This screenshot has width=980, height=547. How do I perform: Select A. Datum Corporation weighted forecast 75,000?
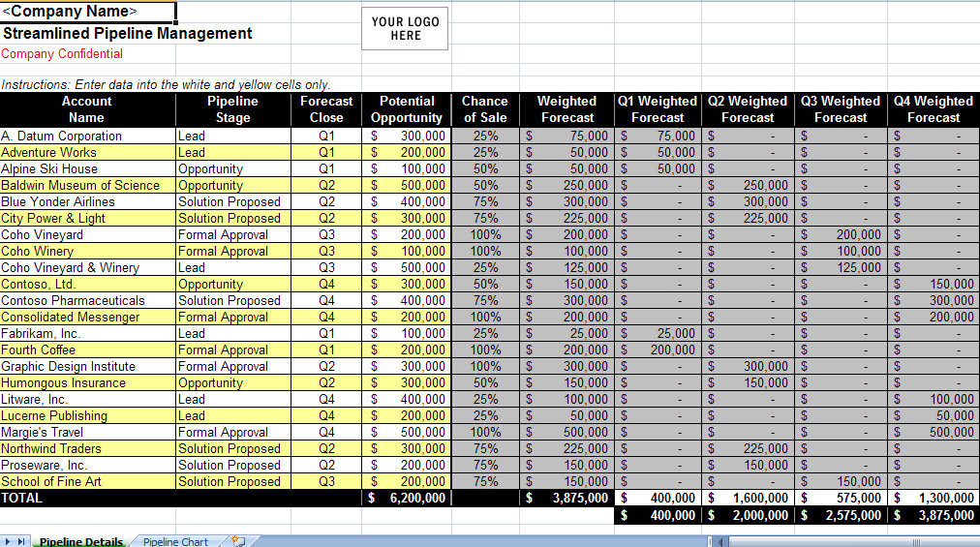point(567,136)
